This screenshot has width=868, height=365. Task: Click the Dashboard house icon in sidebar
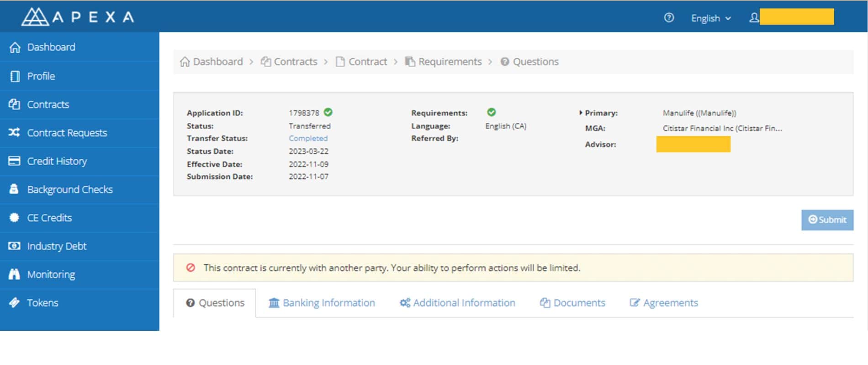15,47
